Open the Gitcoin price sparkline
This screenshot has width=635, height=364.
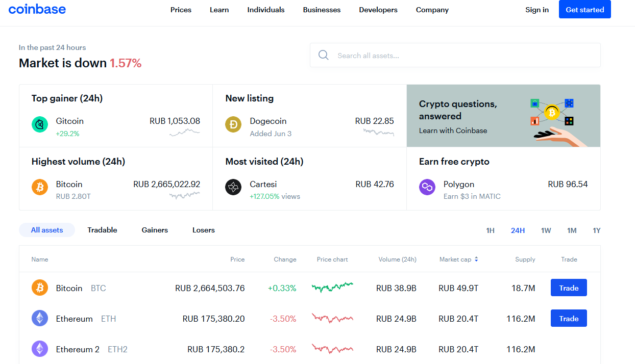pyautogui.click(x=185, y=133)
